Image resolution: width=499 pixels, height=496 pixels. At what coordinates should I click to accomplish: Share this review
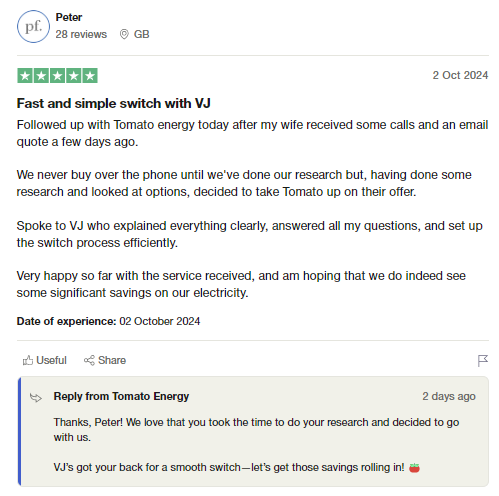point(105,360)
